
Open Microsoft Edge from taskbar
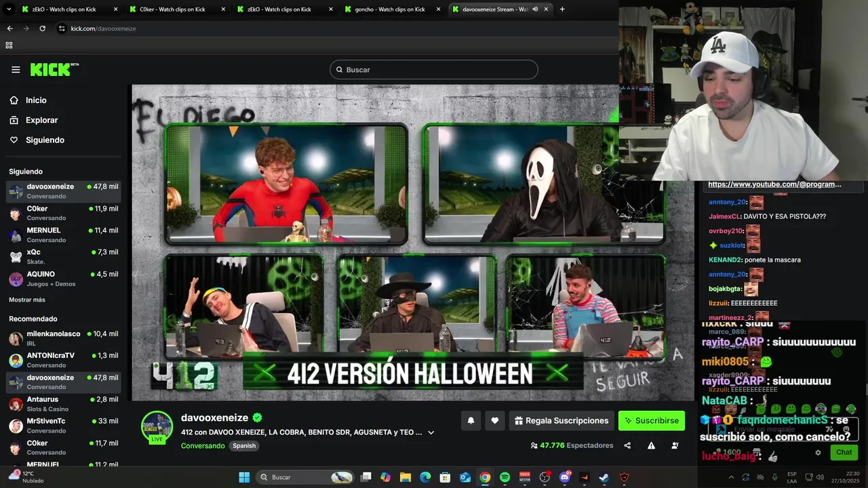pyautogui.click(x=425, y=477)
